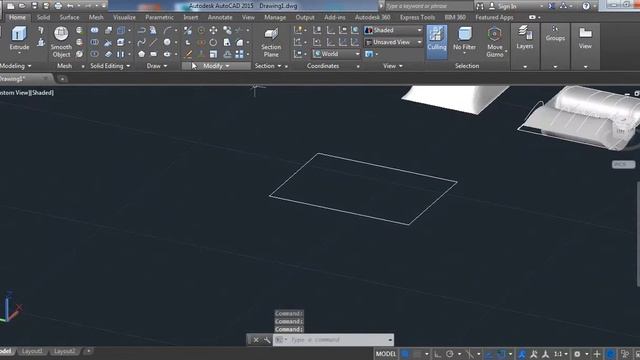The height and width of the screenshot is (360, 640).
Task: Switch to the Mesh ribbon tab
Action: (x=96, y=18)
